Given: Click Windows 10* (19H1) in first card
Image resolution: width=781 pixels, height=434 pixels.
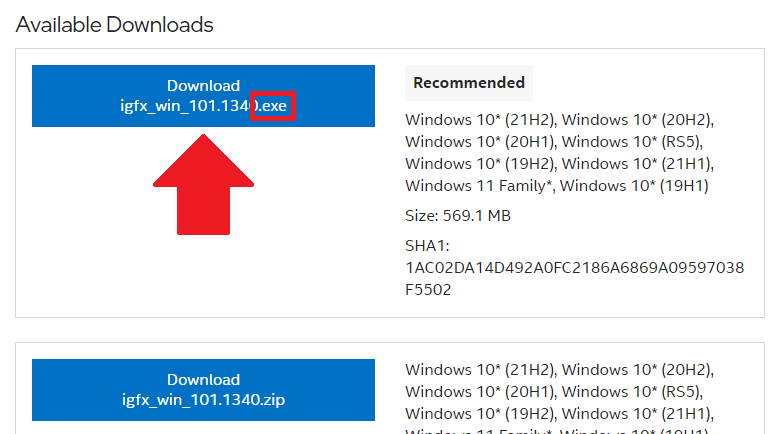Looking at the screenshot, I should click(634, 186).
